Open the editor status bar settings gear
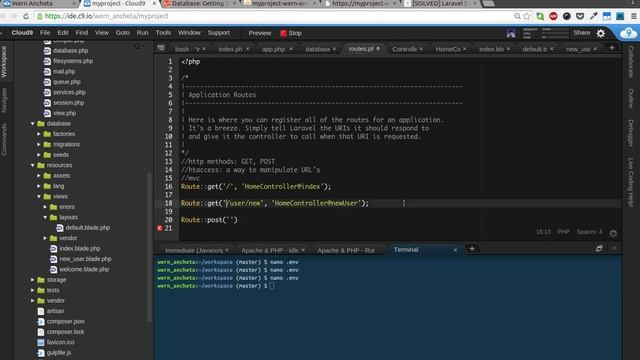Screen dimensions: 640x360 coord(613,233)
